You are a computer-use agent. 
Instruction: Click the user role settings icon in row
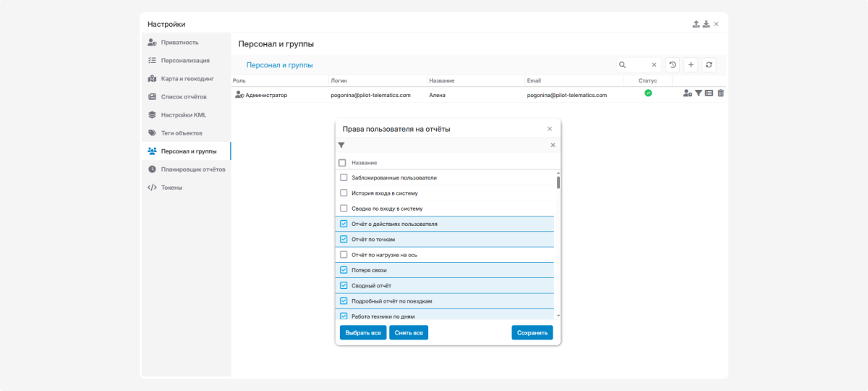687,93
